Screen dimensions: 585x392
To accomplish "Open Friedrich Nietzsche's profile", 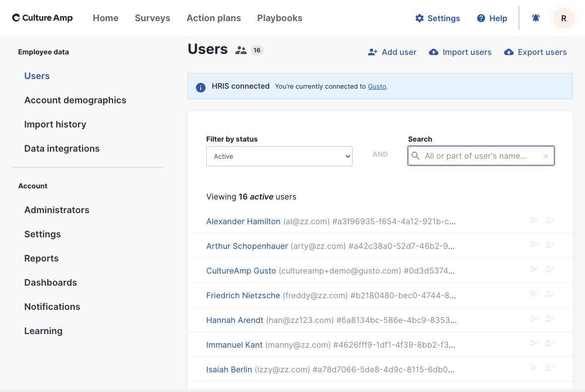I will [243, 295].
